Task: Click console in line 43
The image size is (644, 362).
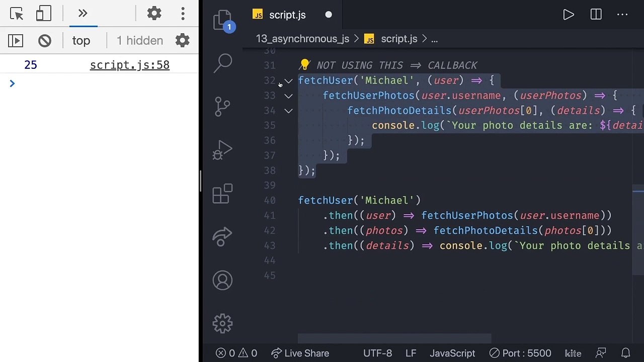Action: click(x=461, y=246)
